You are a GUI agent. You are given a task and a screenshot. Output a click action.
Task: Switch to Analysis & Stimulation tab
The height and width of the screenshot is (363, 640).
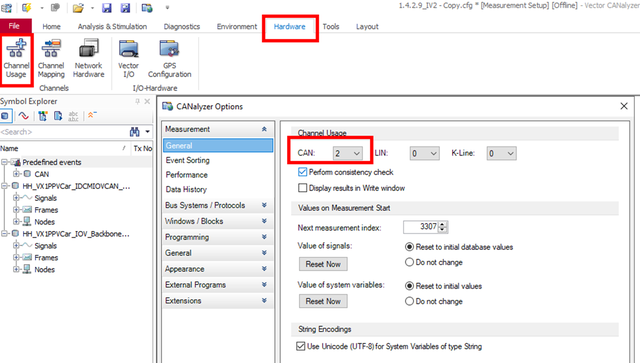pyautogui.click(x=112, y=27)
